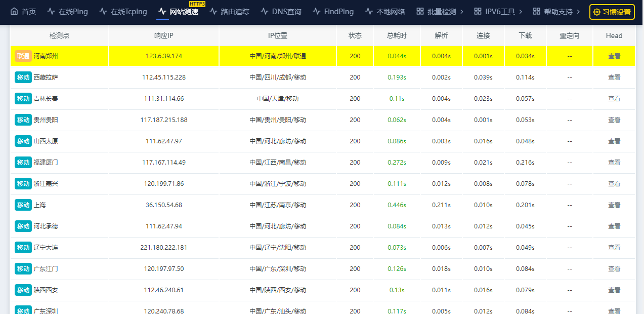Sort by the 总耗时 column header
The width and height of the screenshot is (644, 314).
point(397,35)
